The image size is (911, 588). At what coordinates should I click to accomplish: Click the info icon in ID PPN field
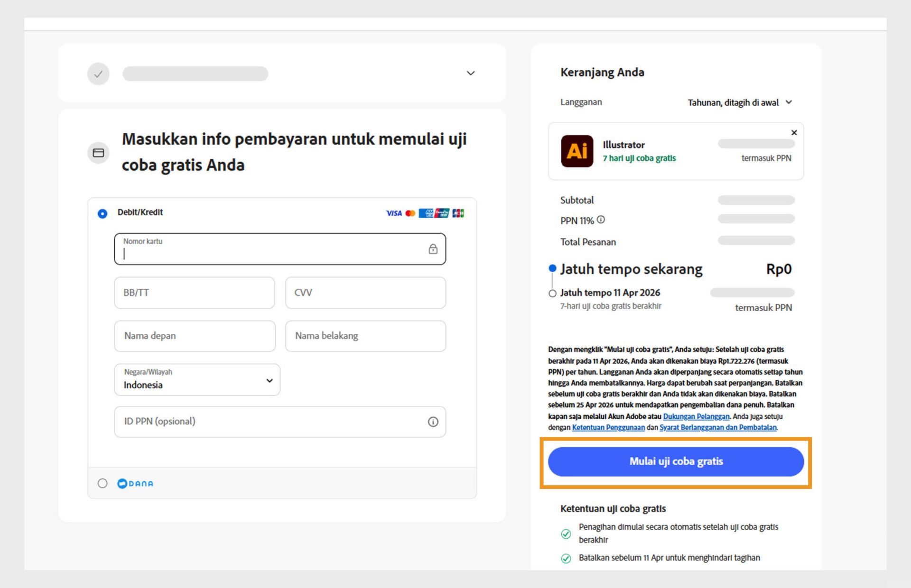[432, 422]
